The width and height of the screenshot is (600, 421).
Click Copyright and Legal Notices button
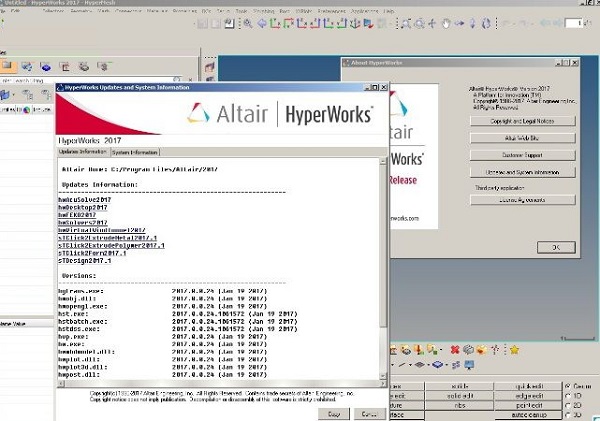pos(523,121)
